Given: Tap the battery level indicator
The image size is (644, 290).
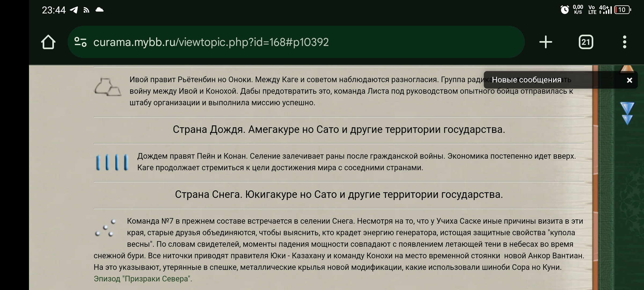Looking at the screenshot, I should pyautogui.click(x=622, y=10).
